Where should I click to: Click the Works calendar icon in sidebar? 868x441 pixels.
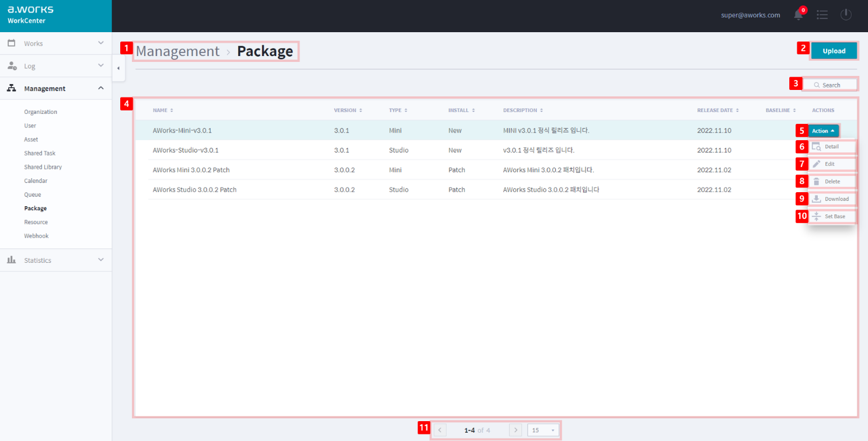pyautogui.click(x=11, y=43)
